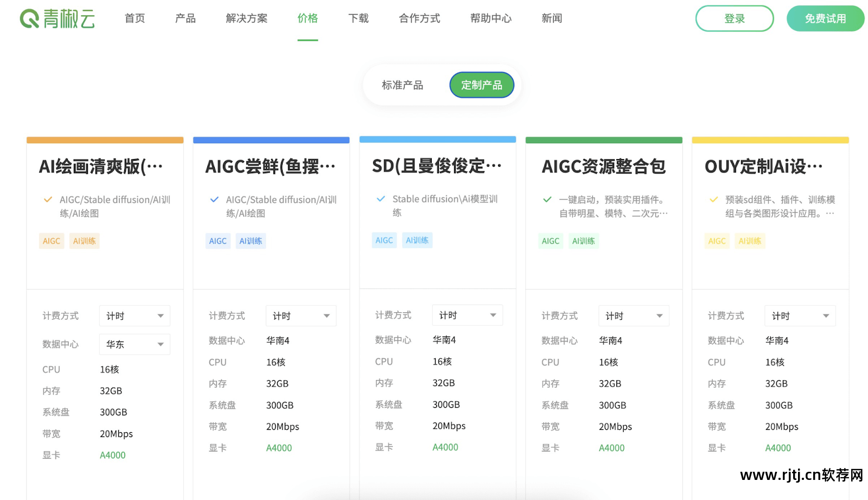
Task: Open 计费方式 dropdown in AIGC尝鲜 card
Action: pos(301,316)
